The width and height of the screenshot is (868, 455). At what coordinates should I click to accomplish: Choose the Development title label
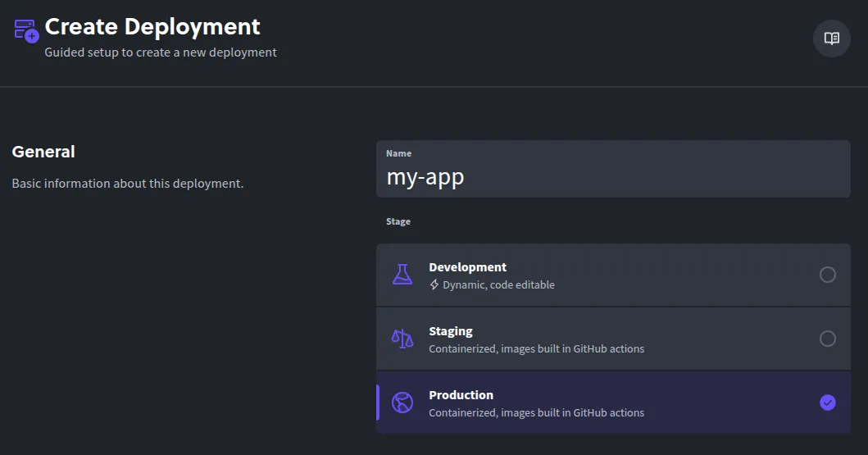467,267
